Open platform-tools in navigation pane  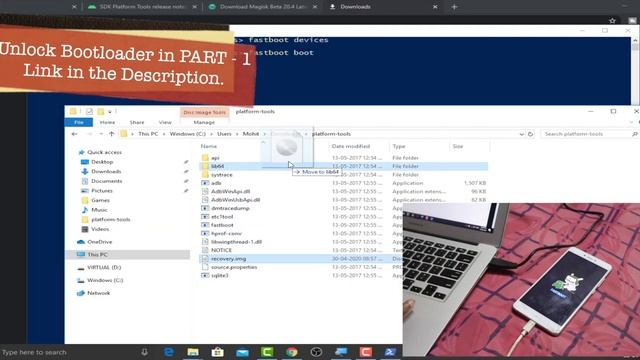pyautogui.click(x=111, y=220)
